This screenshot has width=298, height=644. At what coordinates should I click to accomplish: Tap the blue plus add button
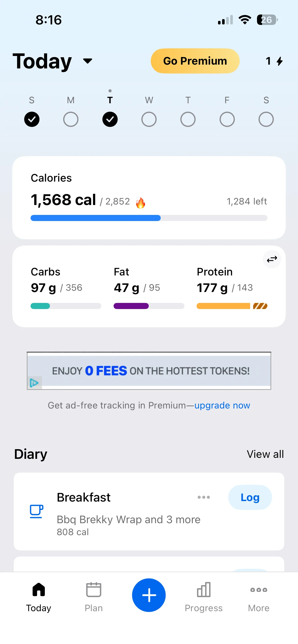(149, 595)
